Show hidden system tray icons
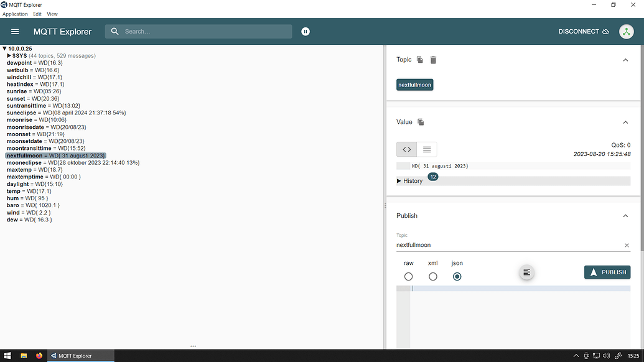Image resolution: width=644 pixels, height=362 pixels. (x=576, y=356)
